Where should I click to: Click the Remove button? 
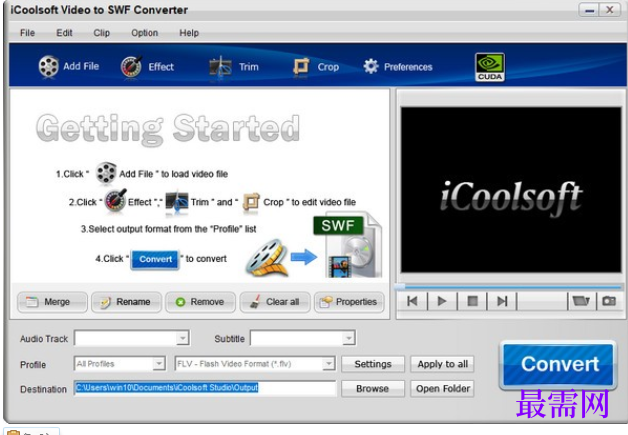(201, 302)
